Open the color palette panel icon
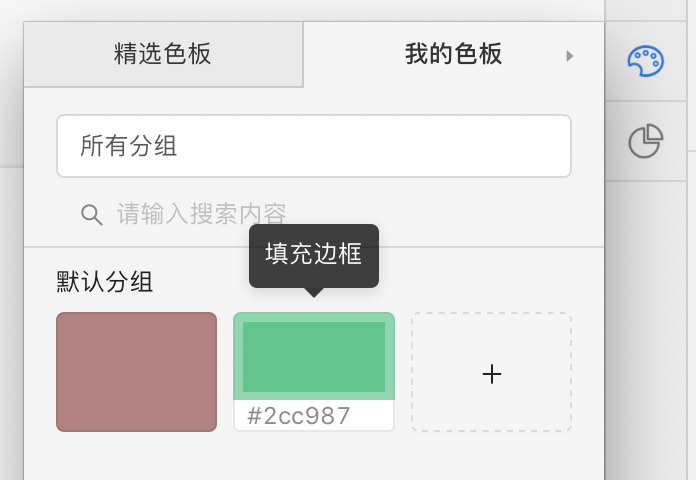696x480 pixels. [645, 61]
